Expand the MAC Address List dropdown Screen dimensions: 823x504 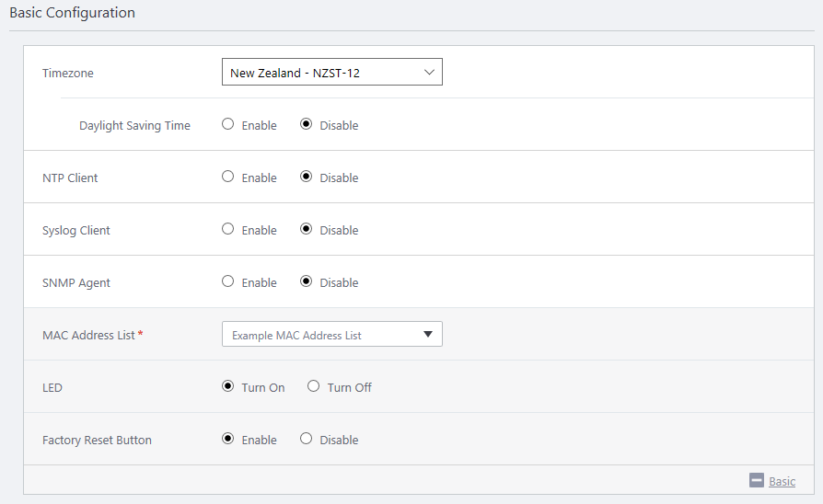pos(331,335)
